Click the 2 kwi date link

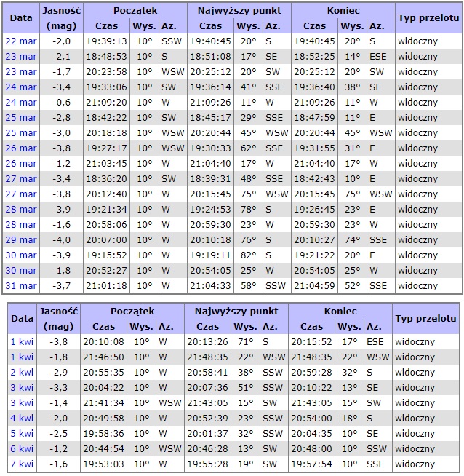click(22, 372)
